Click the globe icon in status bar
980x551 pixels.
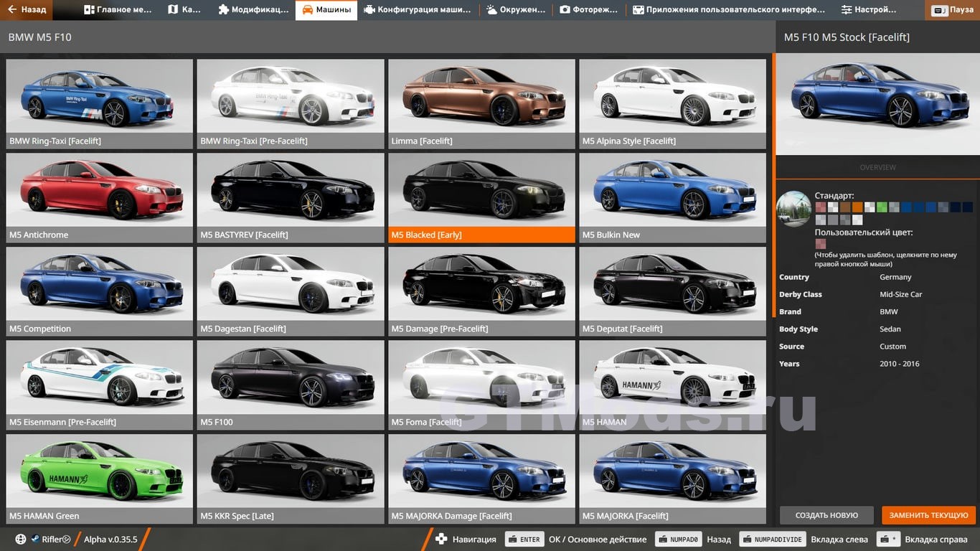[x=20, y=540]
